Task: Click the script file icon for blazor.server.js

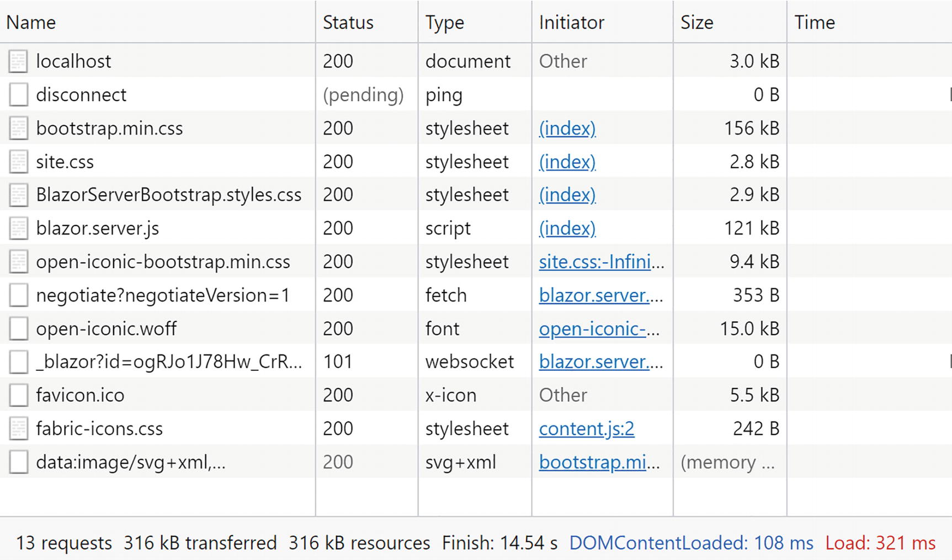Action: (18, 228)
